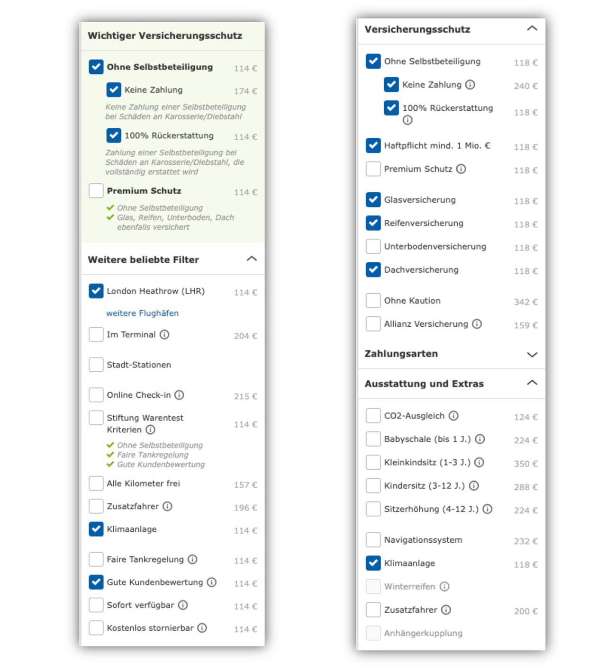Show info for Faire Tankregelung
The image size is (616, 672).
[192, 559]
